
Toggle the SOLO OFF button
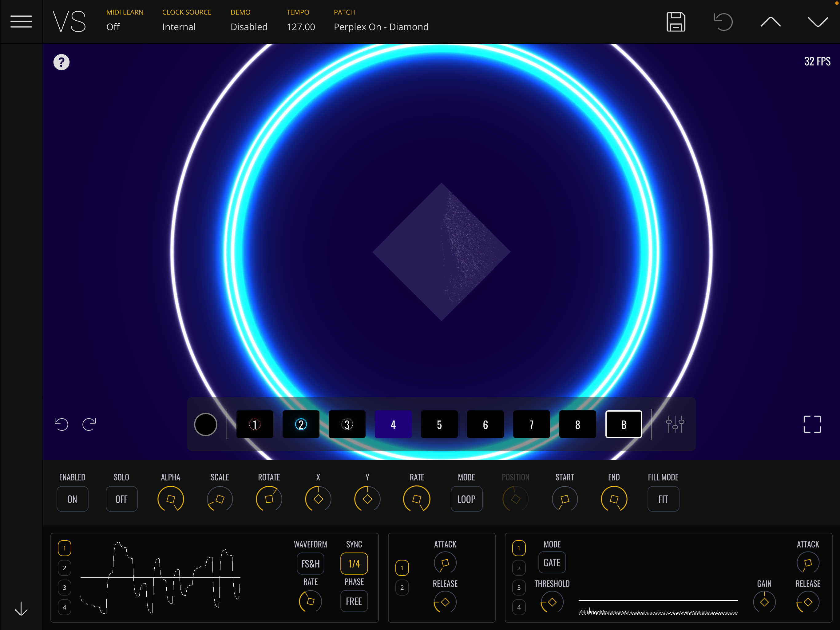pyautogui.click(x=121, y=499)
